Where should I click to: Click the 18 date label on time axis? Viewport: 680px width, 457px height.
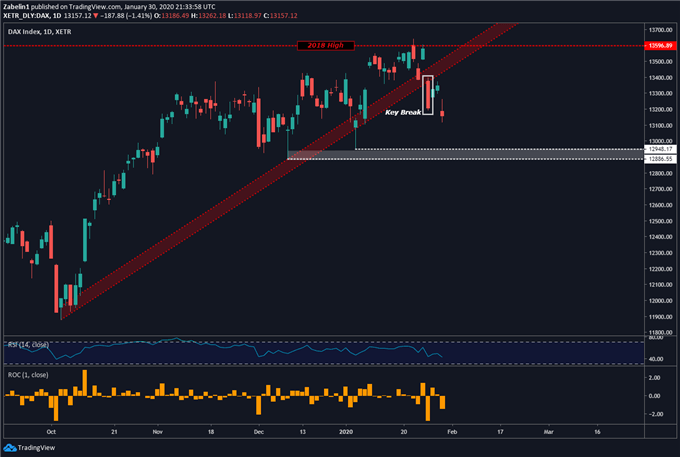click(211, 432)
